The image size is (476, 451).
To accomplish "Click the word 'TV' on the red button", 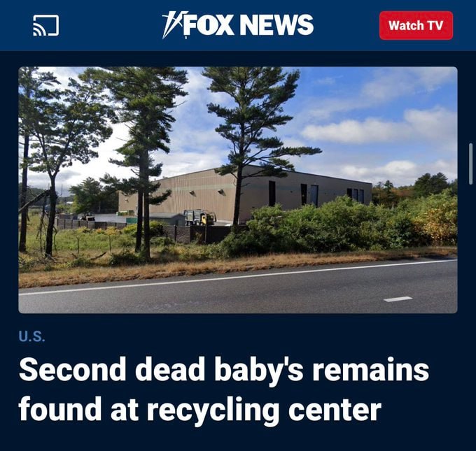I will click(435, 25).
